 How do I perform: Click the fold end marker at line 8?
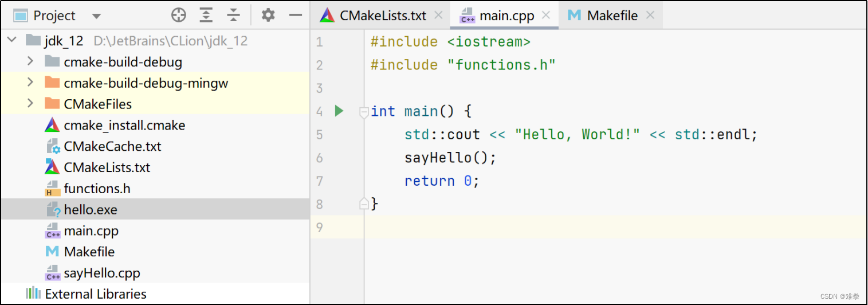click(363, 204)
